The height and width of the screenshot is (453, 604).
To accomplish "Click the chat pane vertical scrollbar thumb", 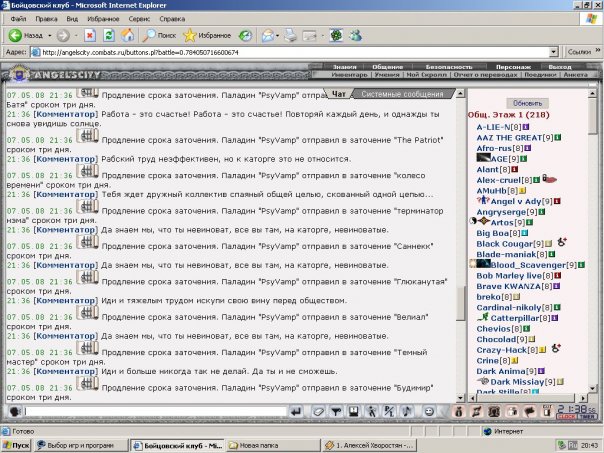I will coord(460,303).
